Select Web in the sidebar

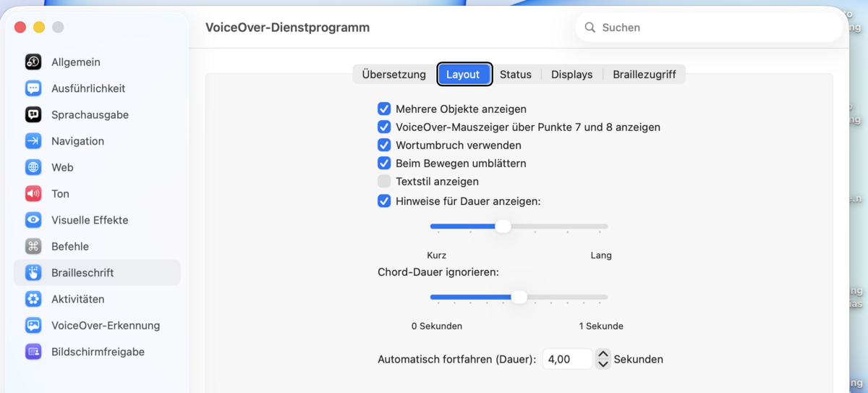pyautogui.click(x=97, y=167)
